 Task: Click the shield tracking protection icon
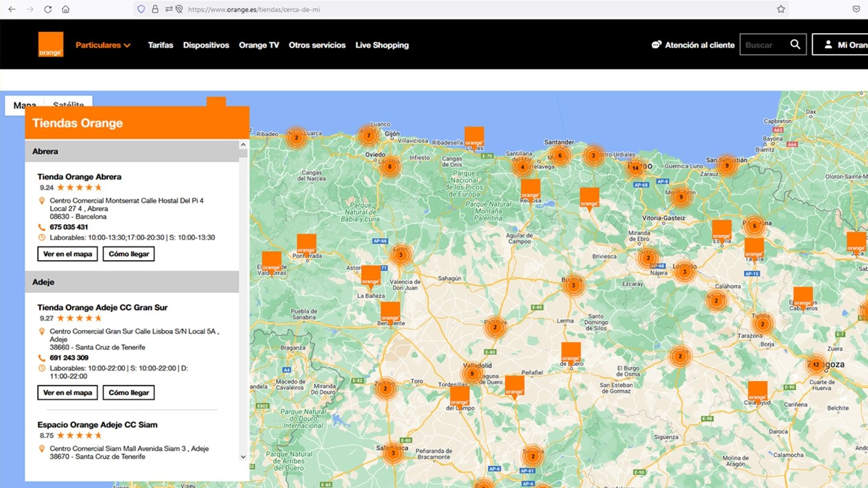point(141,9)
